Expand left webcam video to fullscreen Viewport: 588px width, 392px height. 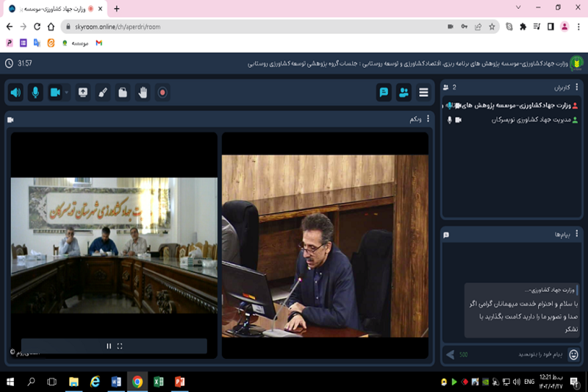click(x=120, y=346)
